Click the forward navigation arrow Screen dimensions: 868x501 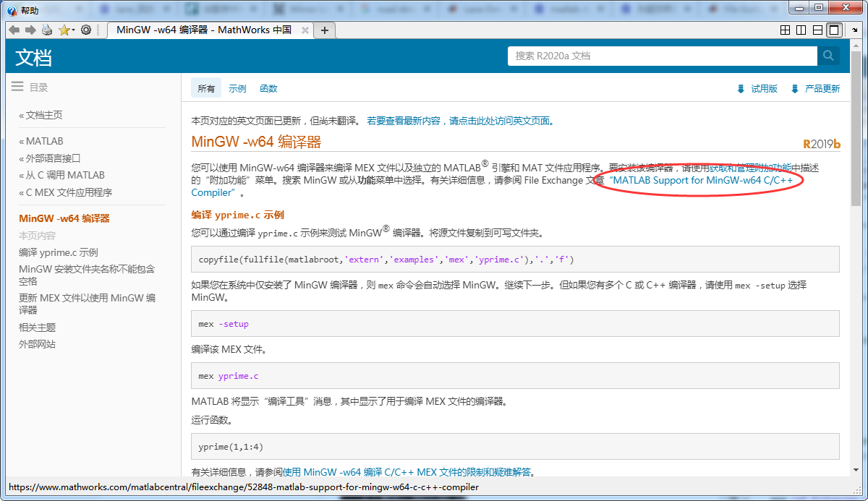29,30
